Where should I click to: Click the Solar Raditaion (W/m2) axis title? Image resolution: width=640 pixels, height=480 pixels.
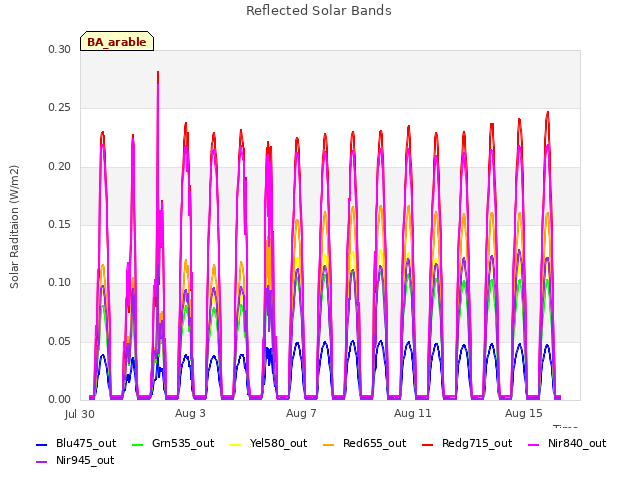[x=14, y=227]
